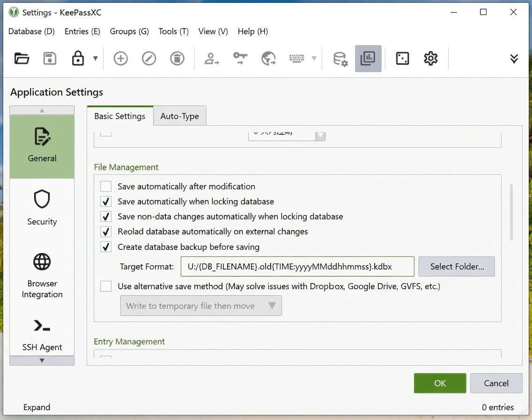Click the Application Settings heading
The height and width of the screenshot is (420, 532).
[57, 92]
